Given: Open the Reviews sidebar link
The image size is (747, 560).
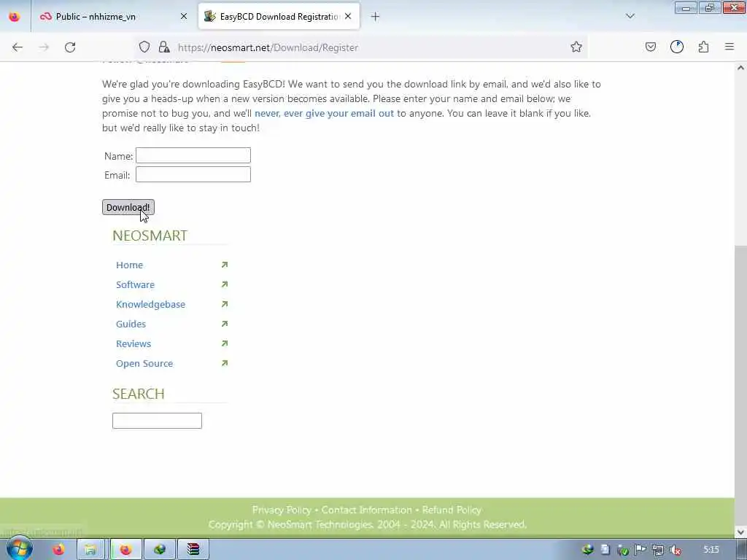Looking at the screenshot, I should point(133,343).
